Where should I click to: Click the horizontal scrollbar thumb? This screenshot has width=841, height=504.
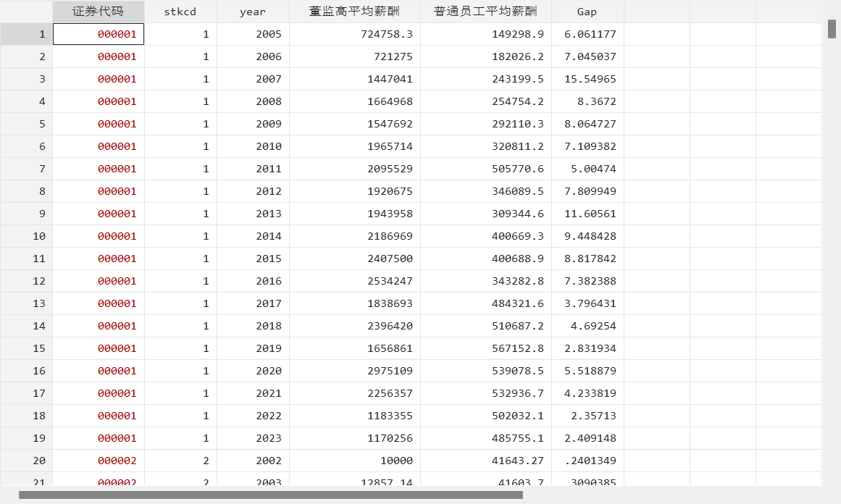click(271, 495)
